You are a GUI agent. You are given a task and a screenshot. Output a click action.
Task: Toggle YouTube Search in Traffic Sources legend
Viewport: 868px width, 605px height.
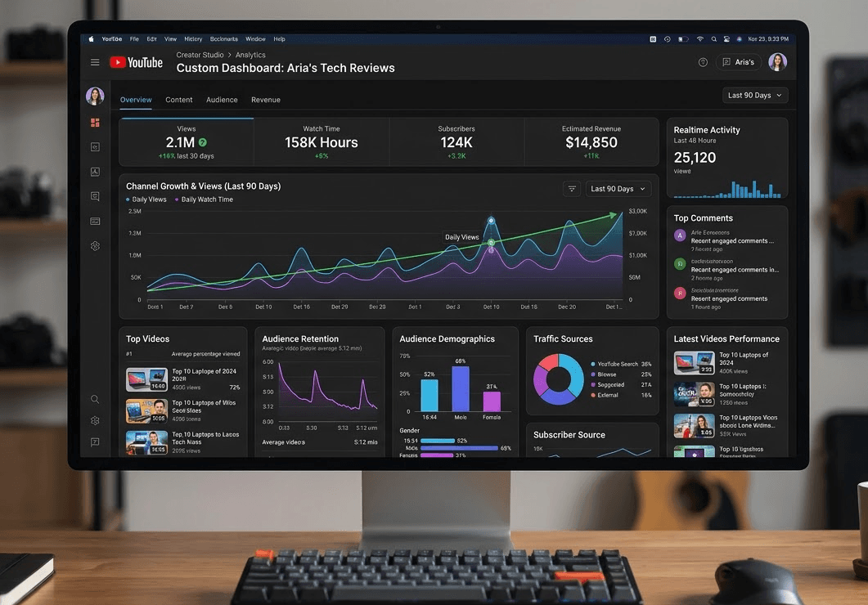coord(617,364)
